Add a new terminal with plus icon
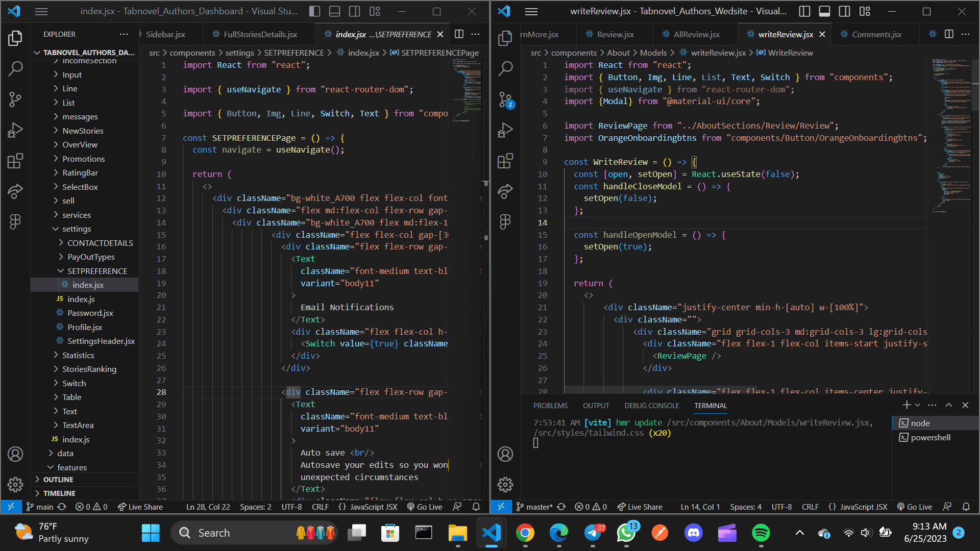Viewport: 980px width, 551px height. pyautogui.click(x=906, y=405)
